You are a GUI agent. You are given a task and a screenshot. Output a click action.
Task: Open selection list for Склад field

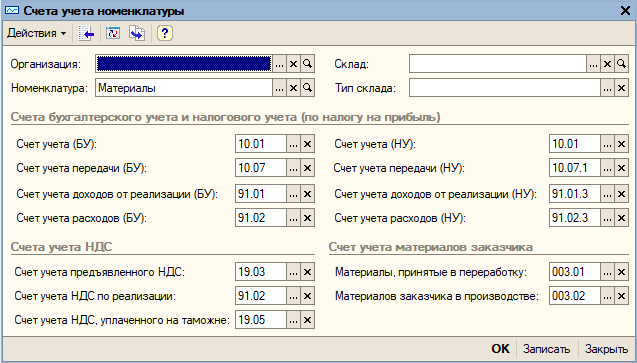[x=593, y=64]
